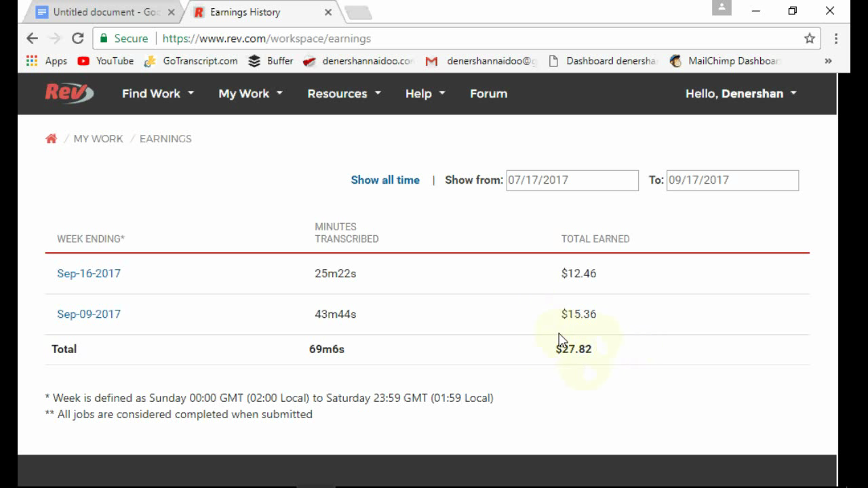The height and width of the screenshot is (488, 868).
Task: Click Show all time link
Action: point(385,180)
